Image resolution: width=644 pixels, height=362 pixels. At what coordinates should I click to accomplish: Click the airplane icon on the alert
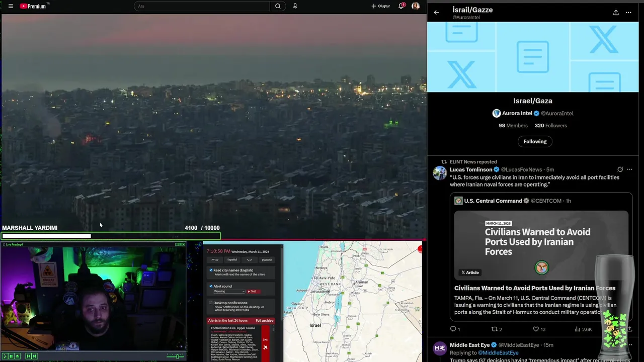[265, 347]
